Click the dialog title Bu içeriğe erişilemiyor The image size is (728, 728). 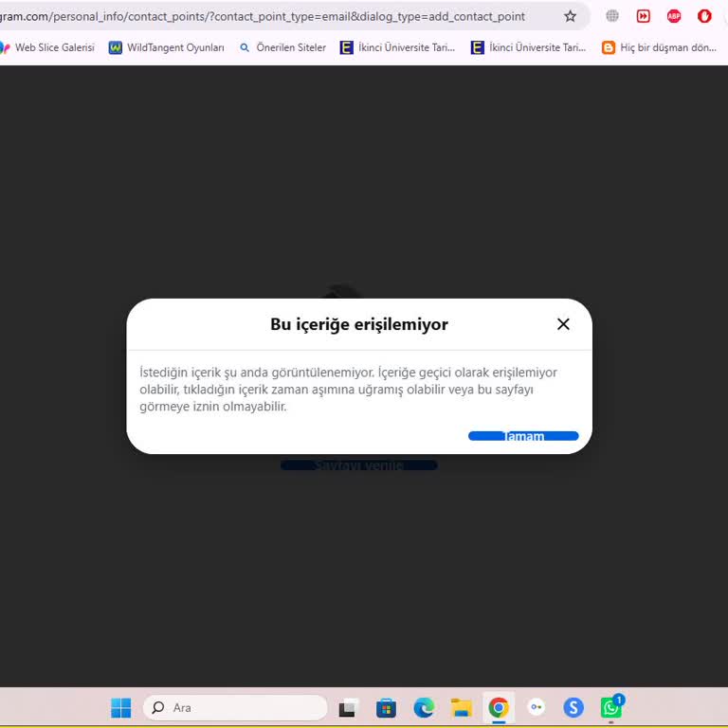359,324
